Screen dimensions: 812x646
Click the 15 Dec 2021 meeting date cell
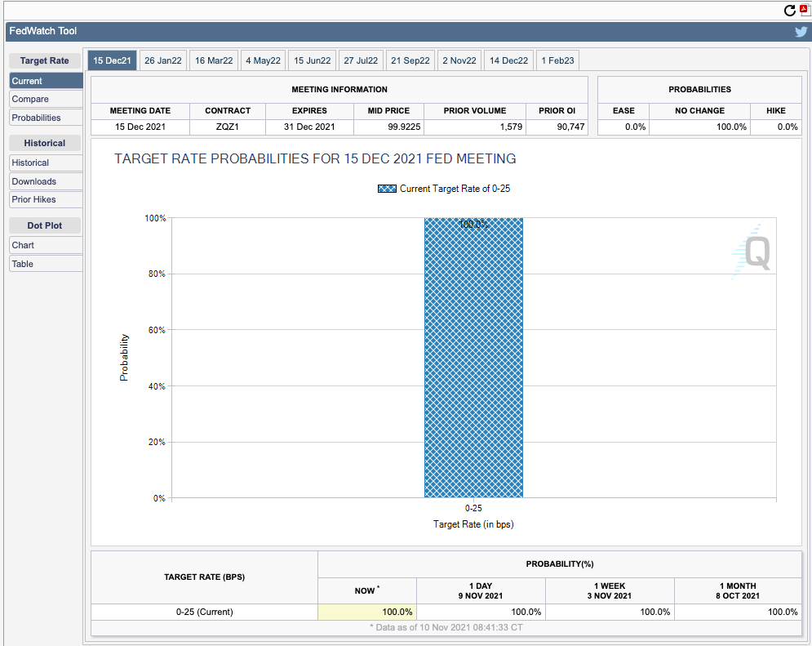pos(140,127)
